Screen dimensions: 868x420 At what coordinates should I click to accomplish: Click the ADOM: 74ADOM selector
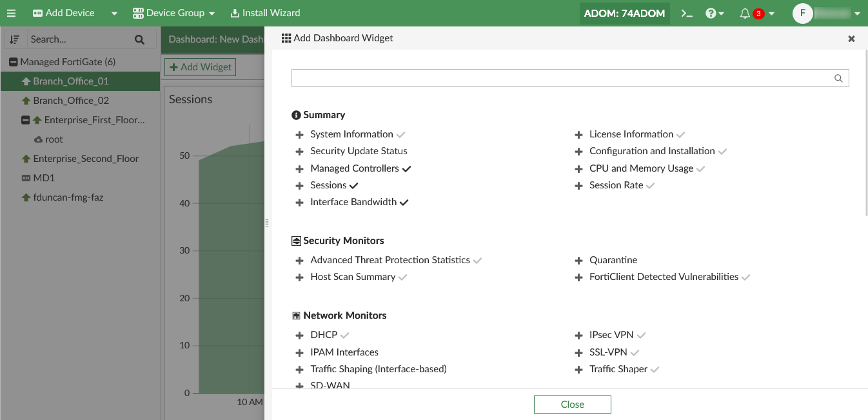coord(624,12)
